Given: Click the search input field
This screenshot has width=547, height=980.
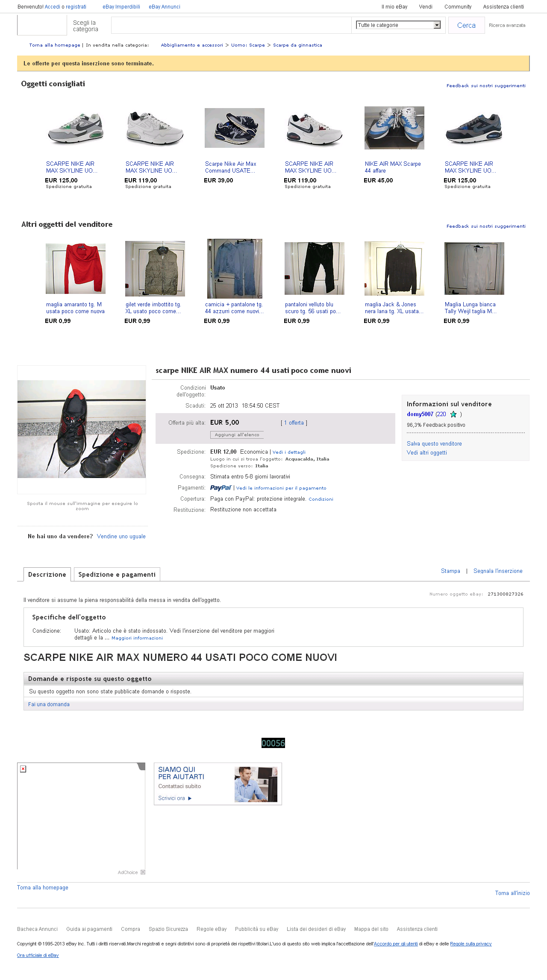Looking at the screenshot, I should pyautogui.click(x=231, y=25).
